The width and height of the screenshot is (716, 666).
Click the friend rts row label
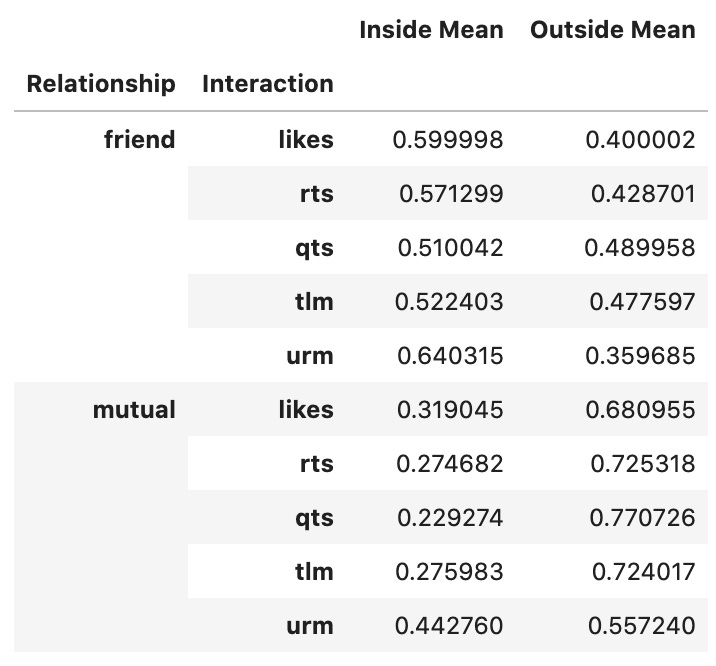coord(316,194)
